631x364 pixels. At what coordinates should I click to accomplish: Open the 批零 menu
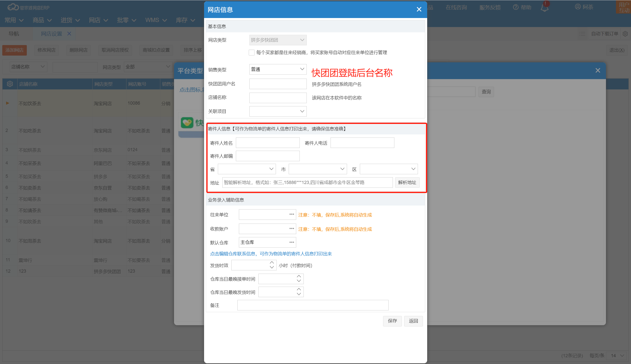click(126, 20)
